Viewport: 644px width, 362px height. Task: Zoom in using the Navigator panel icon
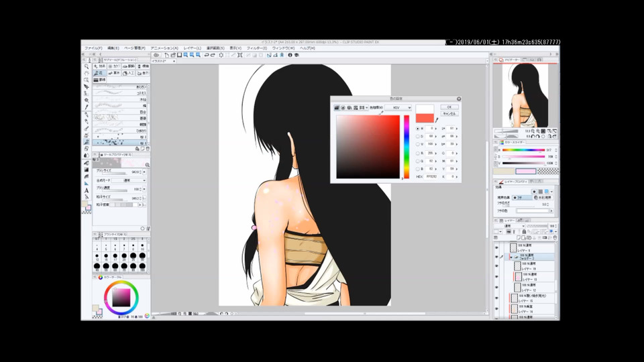(538, 131)
